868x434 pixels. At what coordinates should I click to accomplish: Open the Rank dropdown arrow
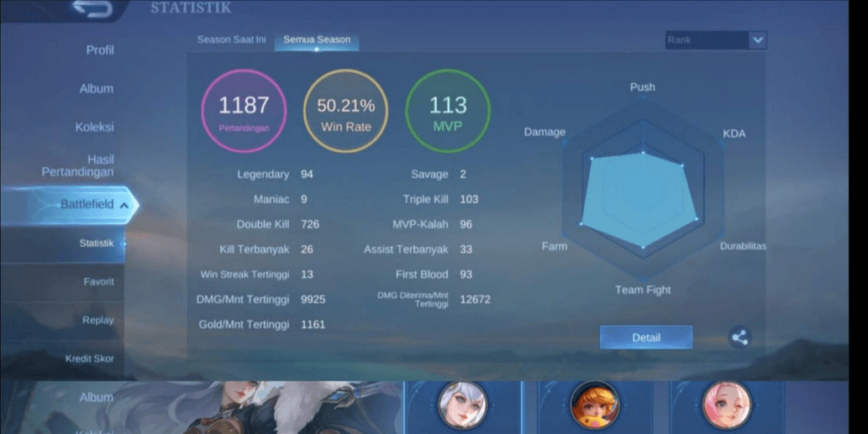758,39
